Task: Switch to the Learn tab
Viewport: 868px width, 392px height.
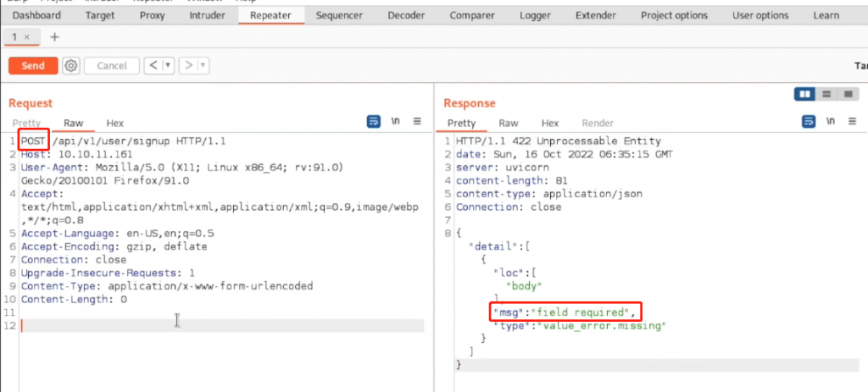Action: point(826,15)
